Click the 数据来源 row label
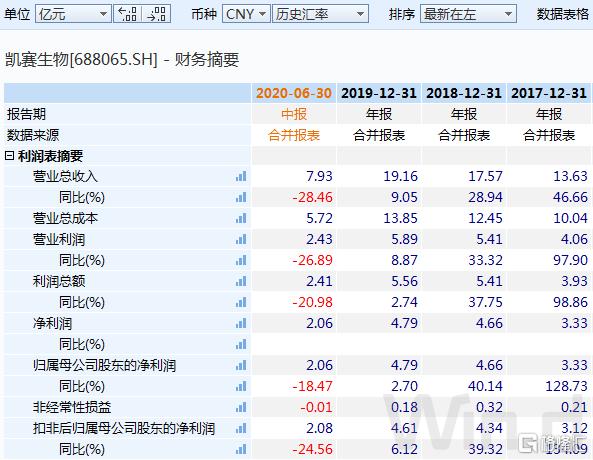 pos(33,135)
